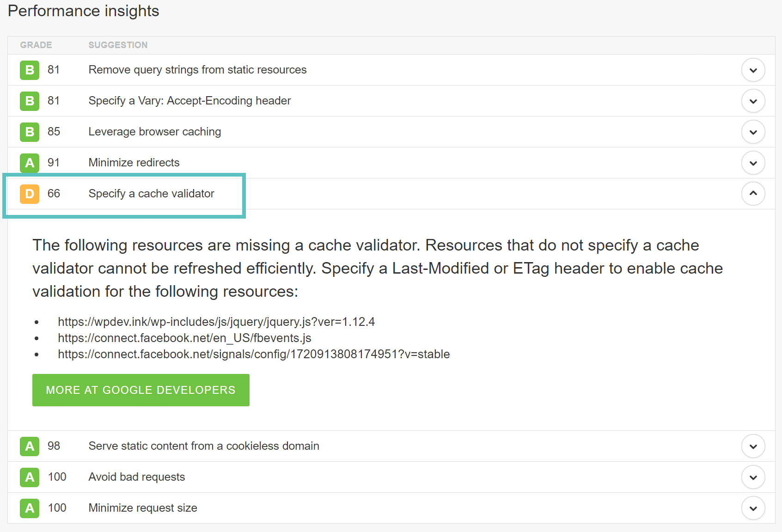Expand the Serve static content suggestion
The width and height of the screenshot is (782, 532).
click(x=753, y=446)
